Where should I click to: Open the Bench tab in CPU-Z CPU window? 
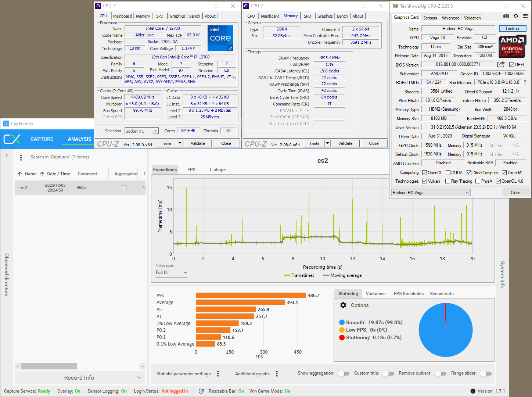click(x=195, y=16)
